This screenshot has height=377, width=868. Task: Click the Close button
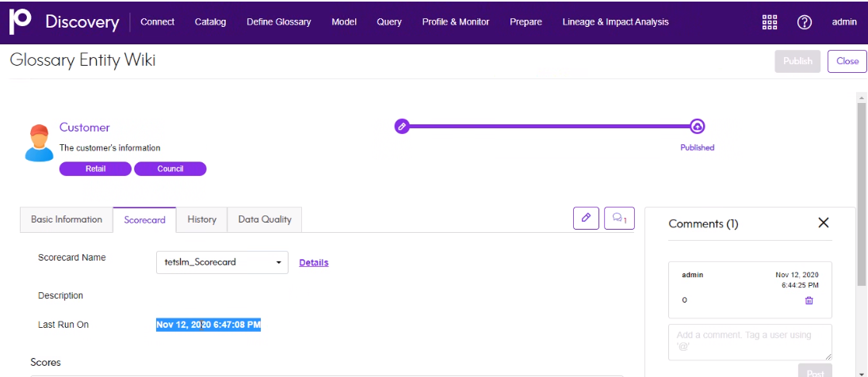[x=847, y=61]
